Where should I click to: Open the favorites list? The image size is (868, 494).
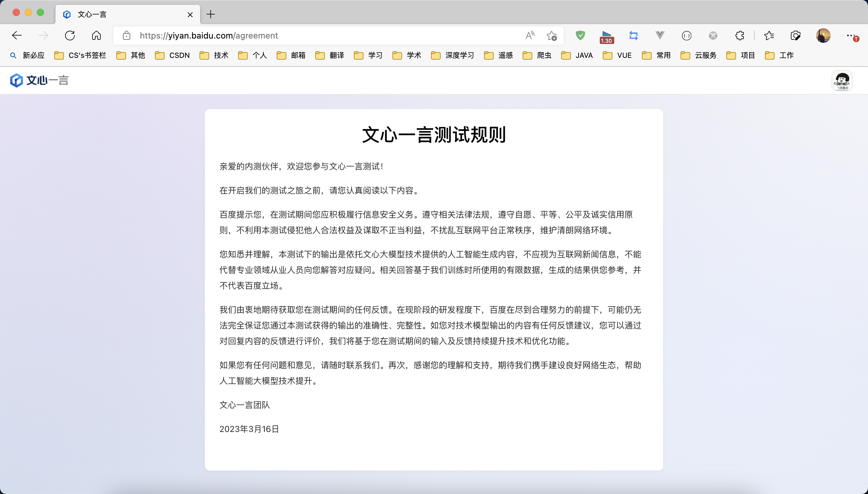pyautogui.click(x=769, y=35)
